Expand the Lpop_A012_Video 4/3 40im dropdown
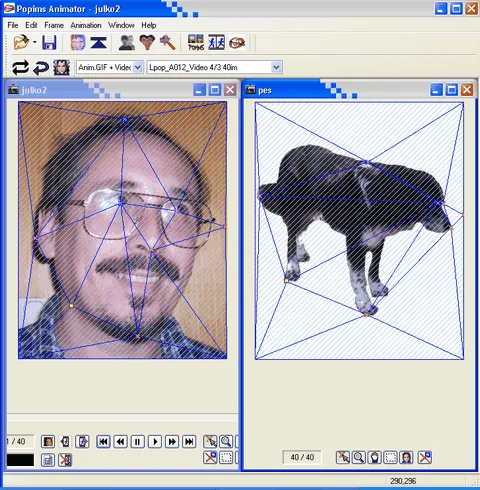Screen dimensions: 480x490 276,68
